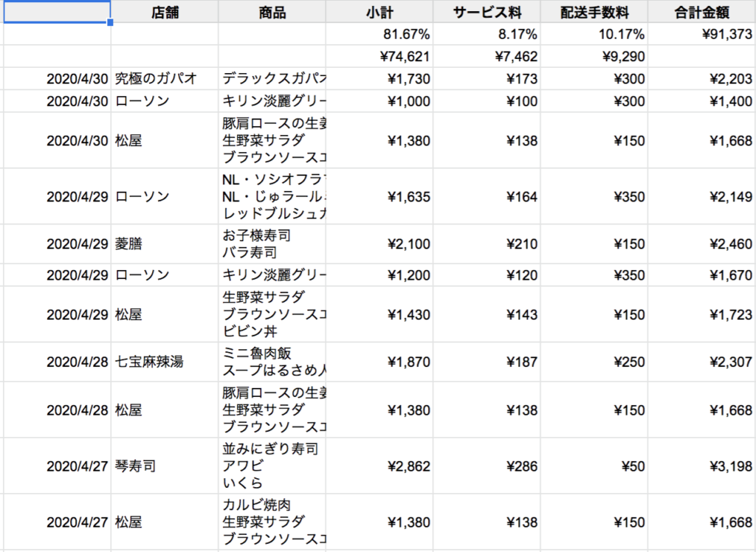Click the 10.17% percentage cell

594,34
